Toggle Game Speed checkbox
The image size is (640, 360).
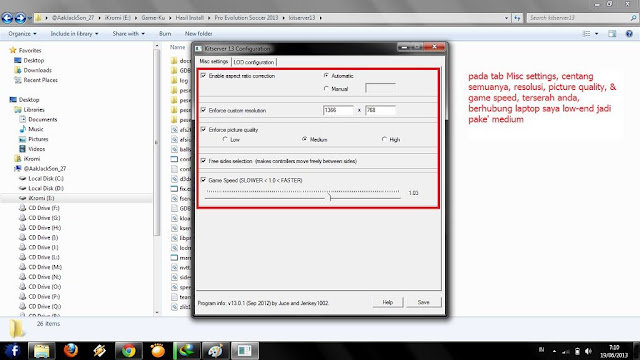pyautogui.click(x=203, y=180)
